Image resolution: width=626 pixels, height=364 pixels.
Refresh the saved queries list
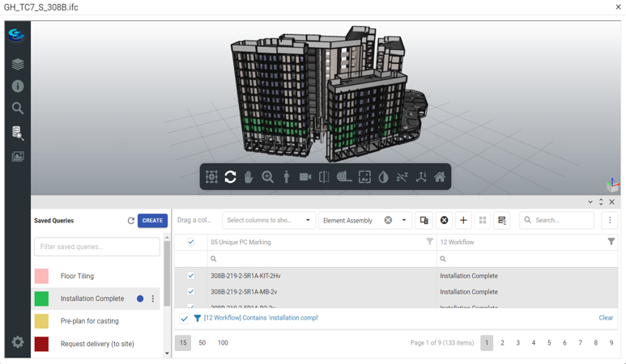coord(130,221)
